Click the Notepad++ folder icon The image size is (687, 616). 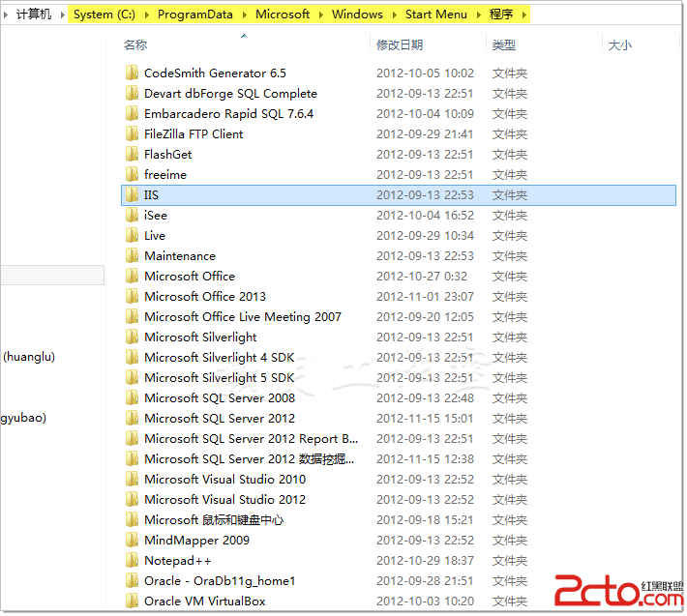132,561
